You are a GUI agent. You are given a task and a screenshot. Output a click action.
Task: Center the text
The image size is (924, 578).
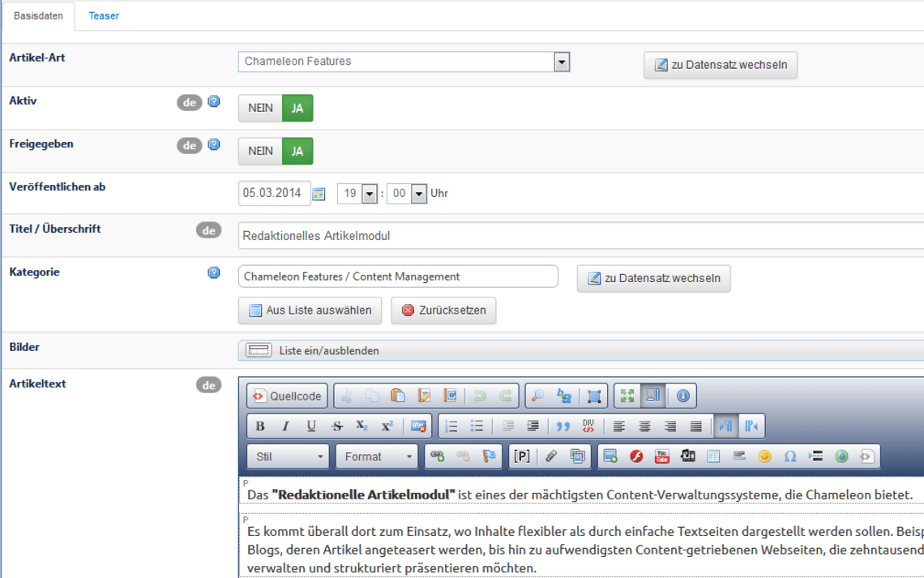point(644,426)
